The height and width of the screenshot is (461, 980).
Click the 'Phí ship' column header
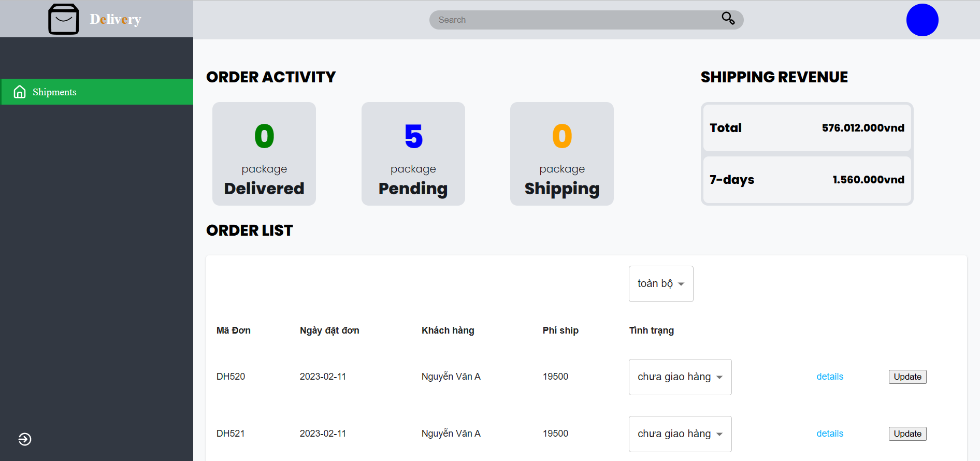coord(560,330)
